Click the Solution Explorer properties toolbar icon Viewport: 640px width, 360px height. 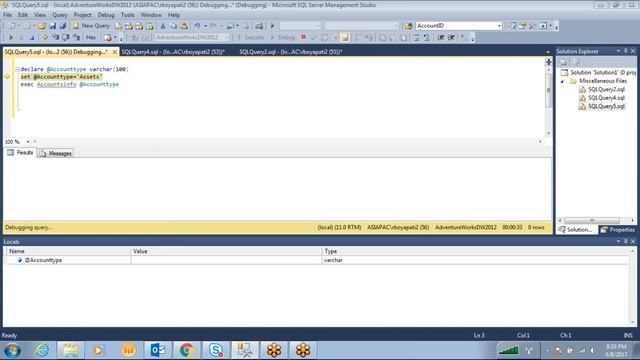click(x=563, y=62)
